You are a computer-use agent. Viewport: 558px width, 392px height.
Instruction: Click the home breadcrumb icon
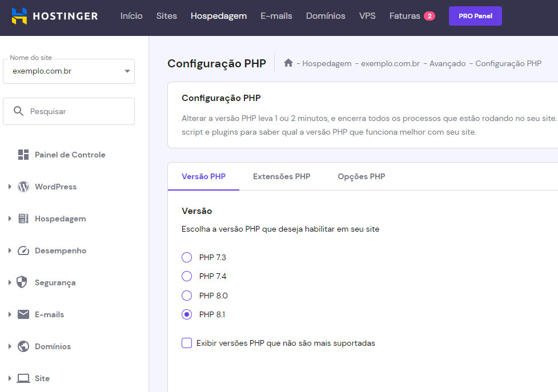[x=289, y=63]
